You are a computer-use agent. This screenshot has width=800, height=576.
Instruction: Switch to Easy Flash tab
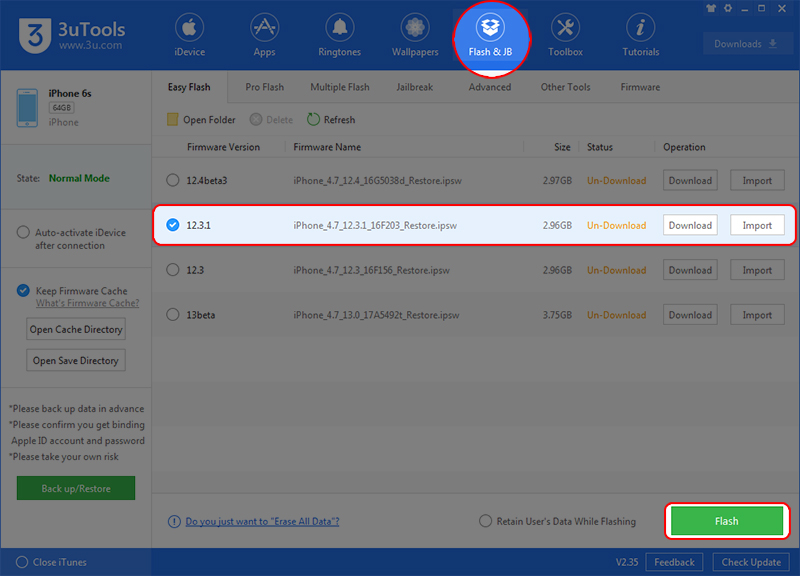pos(189,87)
